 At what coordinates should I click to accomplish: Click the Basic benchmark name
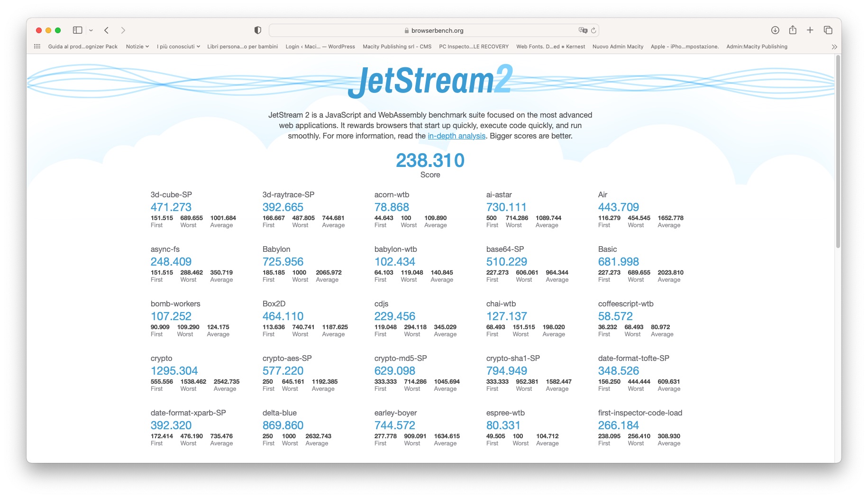607,249
